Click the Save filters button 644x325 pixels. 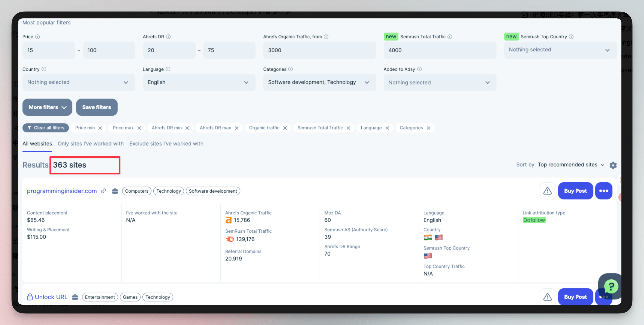pyautogui.click(x=97, y=107)
